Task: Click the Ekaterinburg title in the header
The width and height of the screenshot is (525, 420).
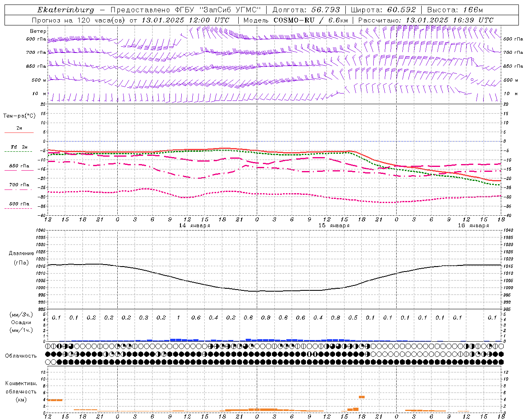Action: [x=66, y=10]
